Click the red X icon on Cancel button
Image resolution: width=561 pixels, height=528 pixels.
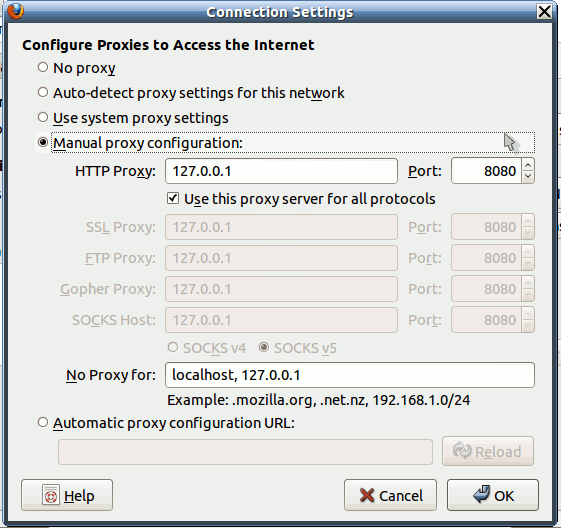coord(367,495)
